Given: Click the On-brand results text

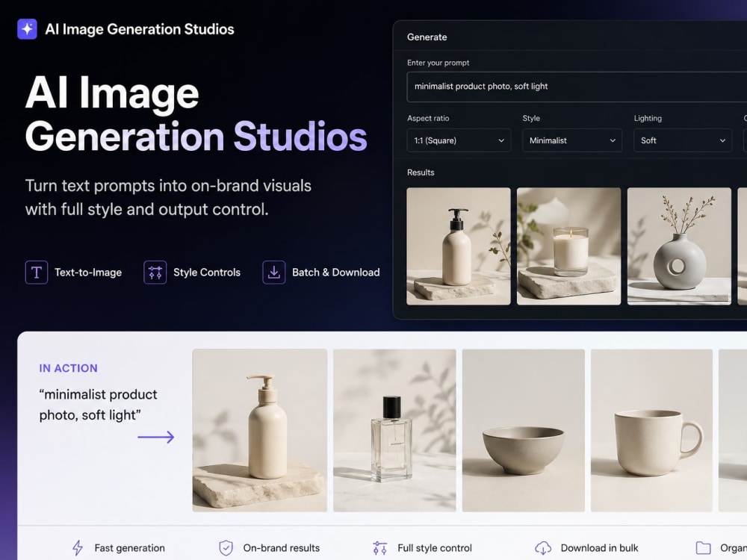Looking at the screenshot, I should point(282,548).
